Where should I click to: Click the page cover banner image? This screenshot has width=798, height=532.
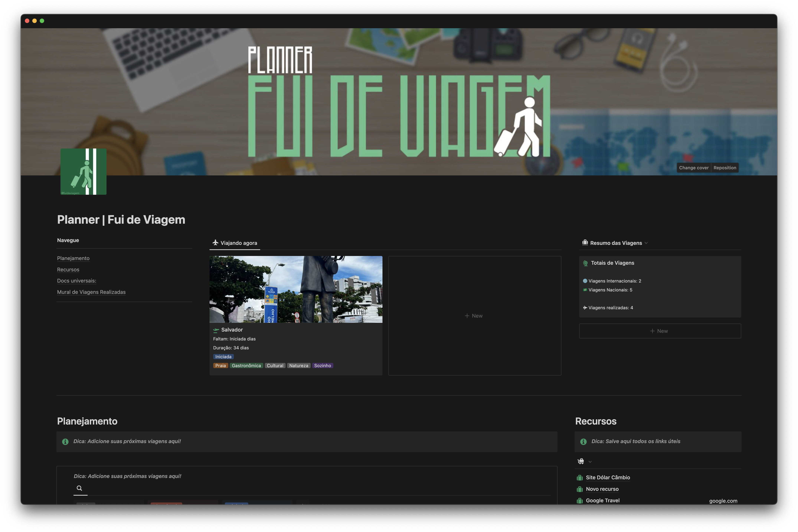[399, 102]
